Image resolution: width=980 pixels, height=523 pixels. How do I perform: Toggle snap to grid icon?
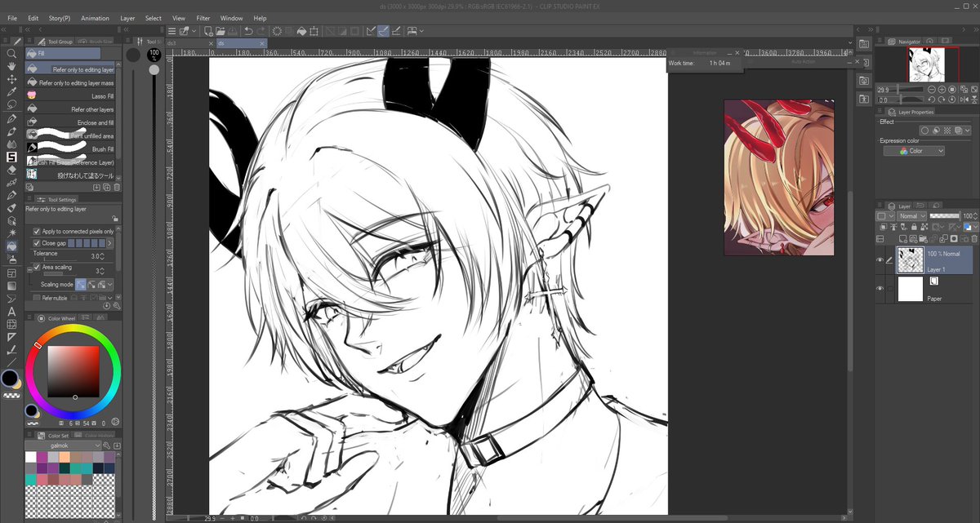[x=396, y=31]
